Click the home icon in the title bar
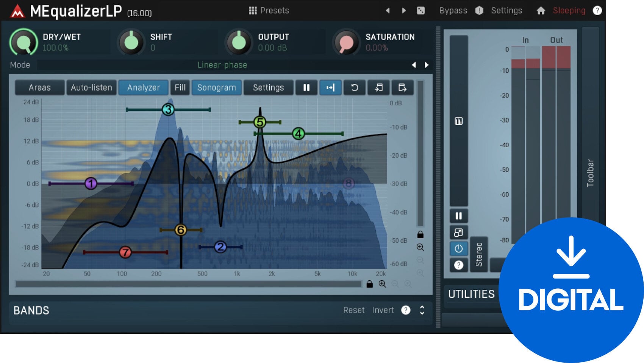 click(x=542, y=10)
